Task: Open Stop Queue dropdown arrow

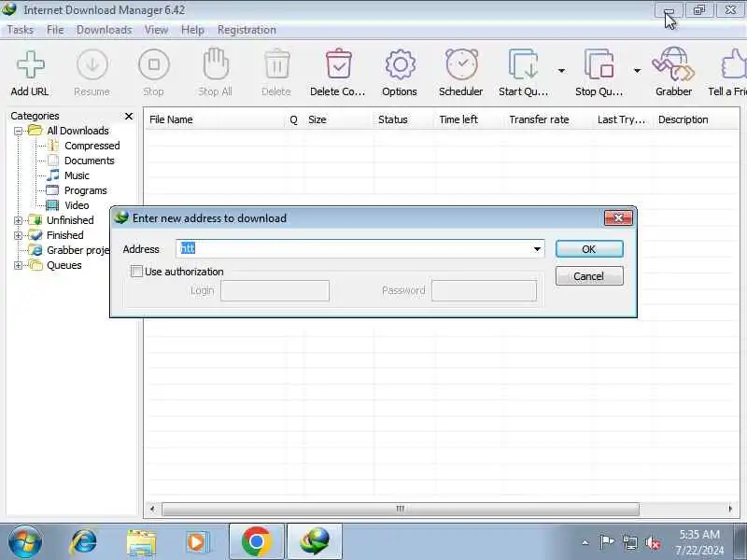Action: [637, 71]
